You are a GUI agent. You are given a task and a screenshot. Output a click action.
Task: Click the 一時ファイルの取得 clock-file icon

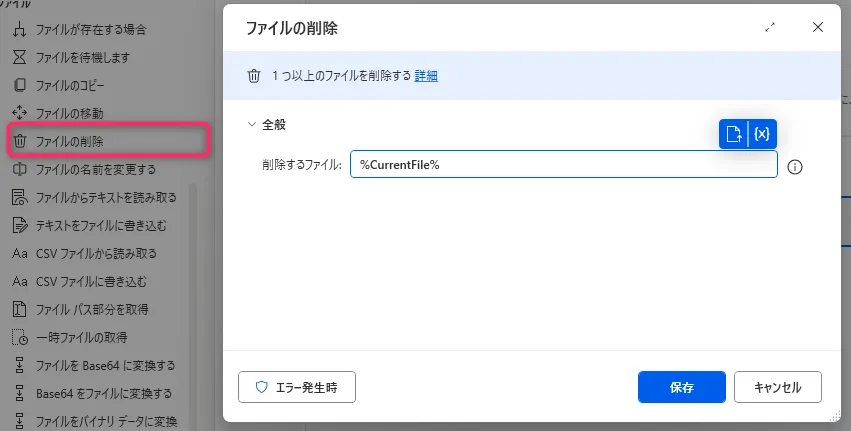click(18, 337)
